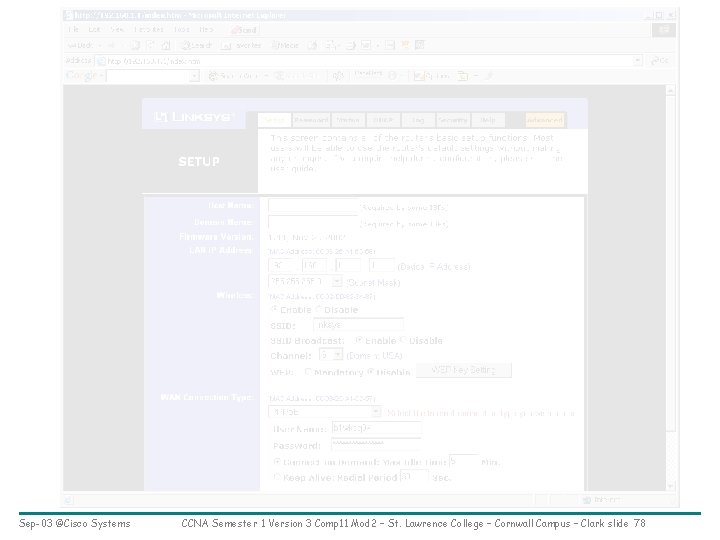The width and height of the screenshot is (720, 540).
Task: Open the Advanced tab
Action: tap(545, 120)
